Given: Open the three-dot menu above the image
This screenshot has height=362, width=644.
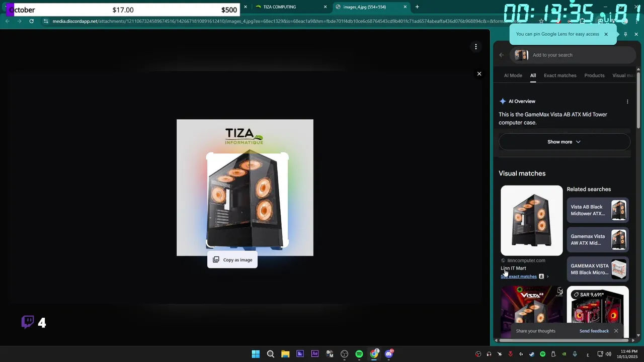Looking at the screenshot, I should (x=475, y=47).
